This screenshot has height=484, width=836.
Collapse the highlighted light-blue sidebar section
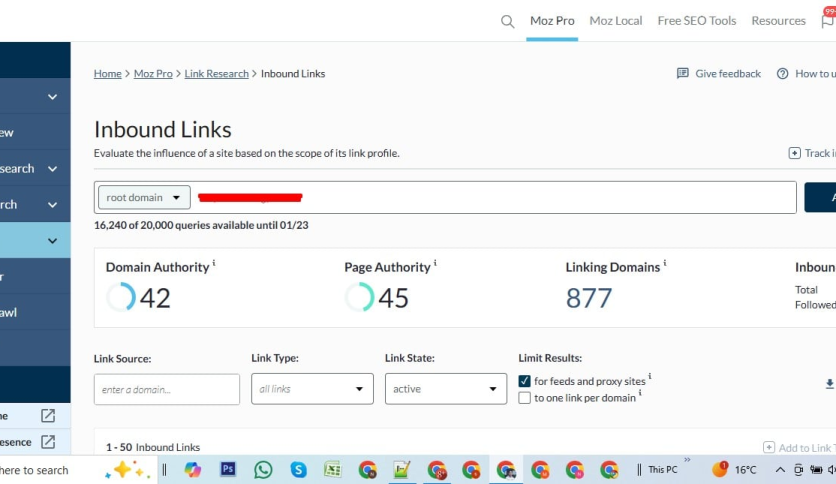(x=52, y=241)
